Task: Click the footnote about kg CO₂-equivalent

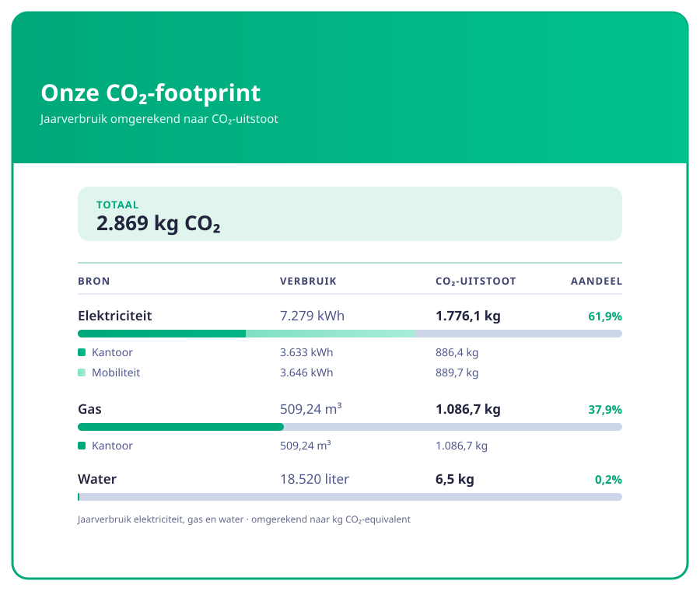Action: click(243, 519)
